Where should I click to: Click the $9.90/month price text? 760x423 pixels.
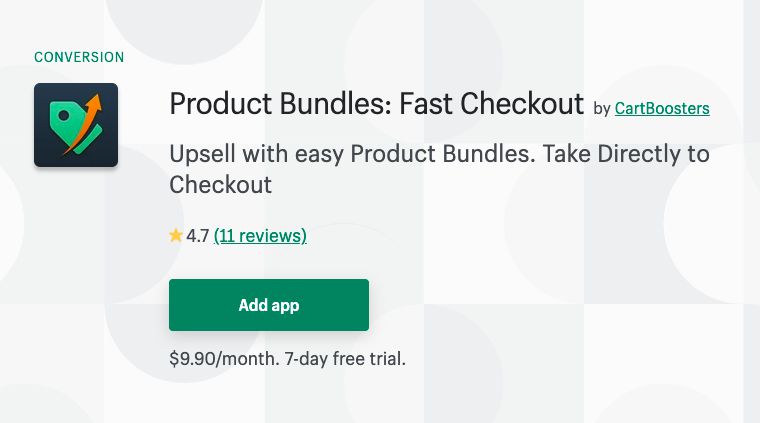click(x=224, y=358)
